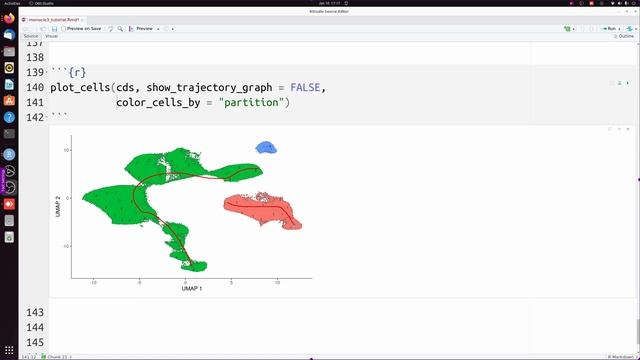Open the system volume and power menu
Viewport: 640px width, 360px height.
pyautogui.click(x=624, y=3)
